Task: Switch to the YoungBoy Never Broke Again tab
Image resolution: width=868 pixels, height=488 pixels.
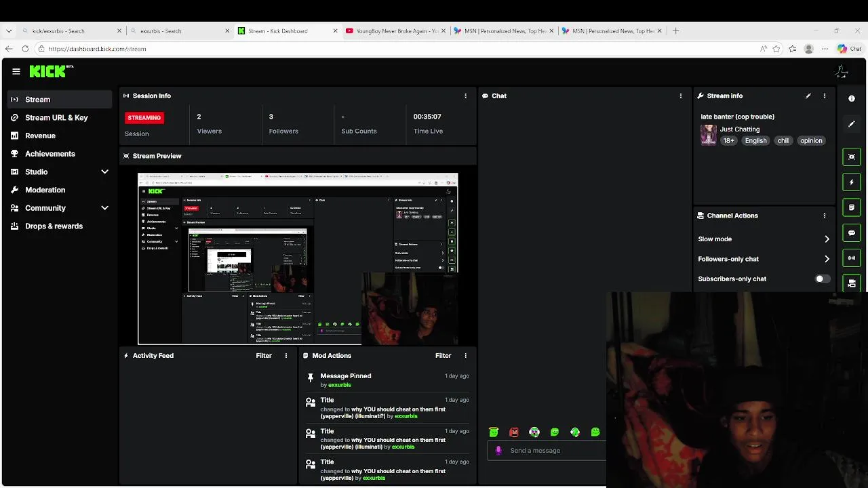Action: pos(396,30)
